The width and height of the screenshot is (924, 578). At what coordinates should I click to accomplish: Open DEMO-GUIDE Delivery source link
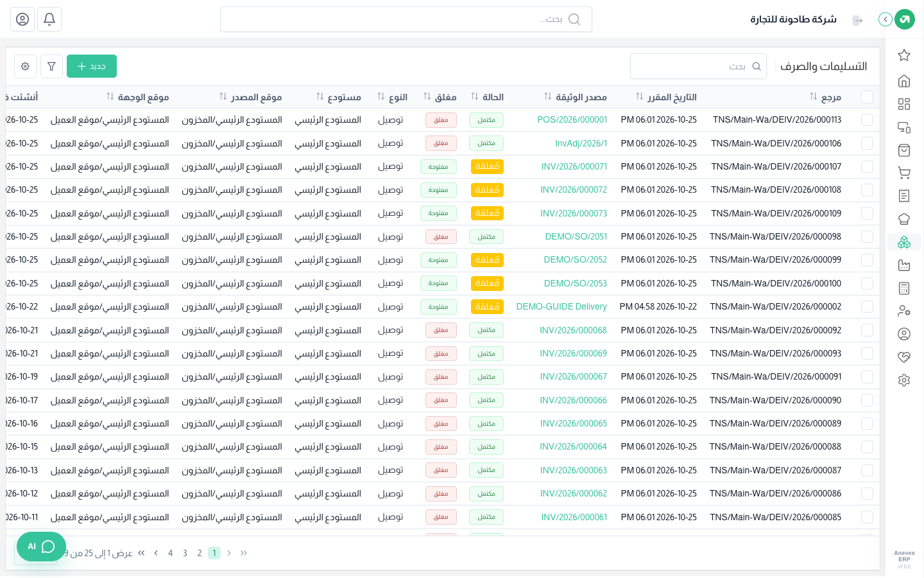(x=561, y=307)
